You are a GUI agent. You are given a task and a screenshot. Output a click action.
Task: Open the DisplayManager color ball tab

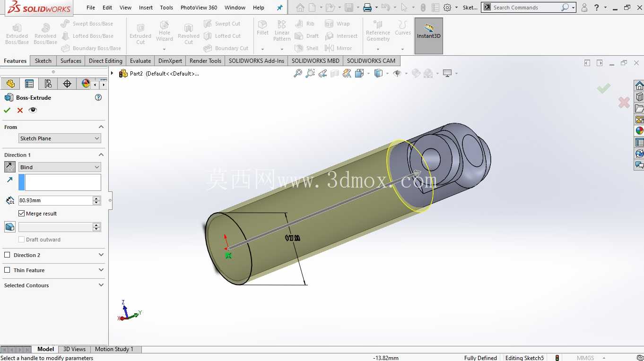[86, 84]
